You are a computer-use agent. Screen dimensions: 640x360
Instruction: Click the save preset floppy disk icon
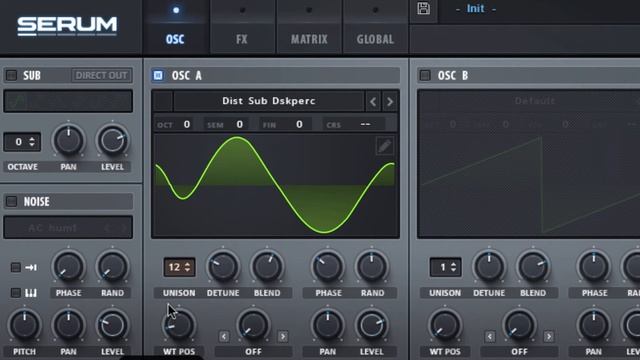(x=423, y=9)
